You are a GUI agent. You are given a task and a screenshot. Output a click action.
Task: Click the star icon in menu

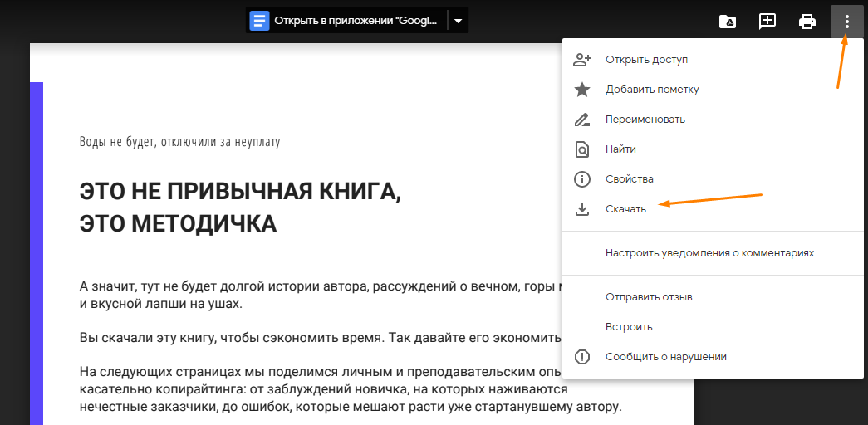pos(582,90)
